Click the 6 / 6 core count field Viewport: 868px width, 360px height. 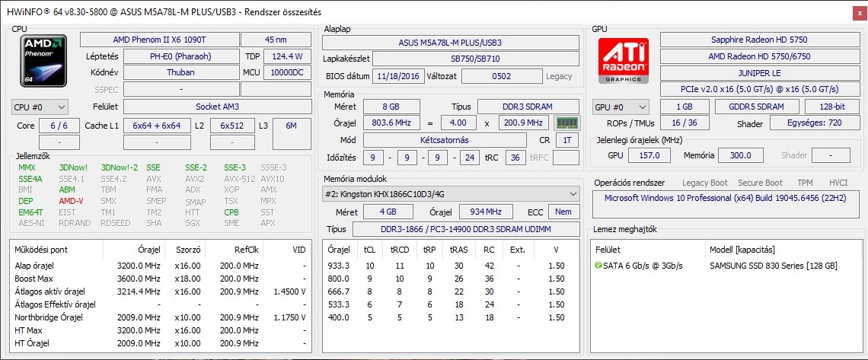pyautogui.click(x=59, y=126)
